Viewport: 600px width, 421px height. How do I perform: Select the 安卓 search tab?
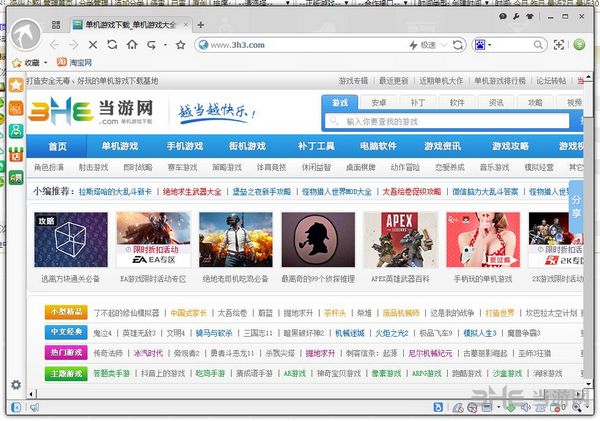pyautogui.click(x=379, y=103)
